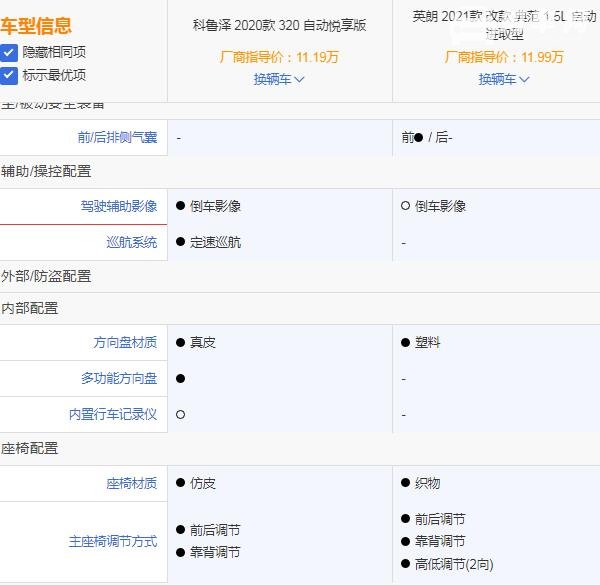
Task: Click the 高低调节(2向) seat adjustment value
Action: [454, 564]
